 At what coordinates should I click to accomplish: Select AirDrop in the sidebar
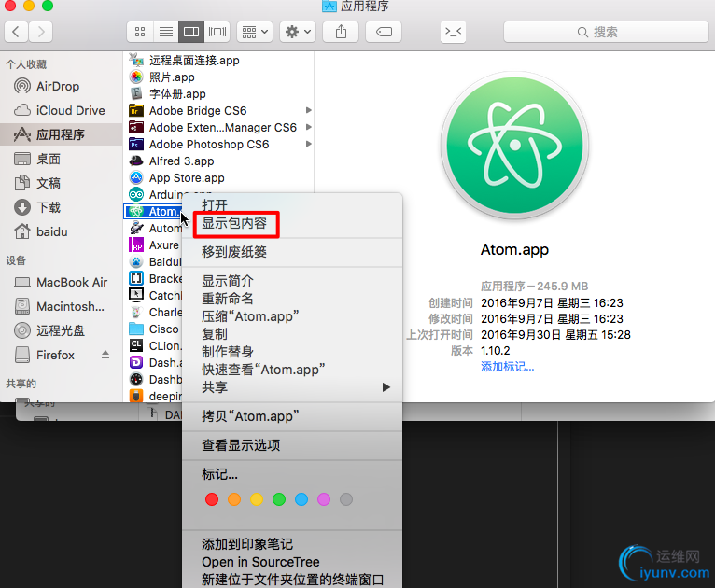tap(58, 86)
